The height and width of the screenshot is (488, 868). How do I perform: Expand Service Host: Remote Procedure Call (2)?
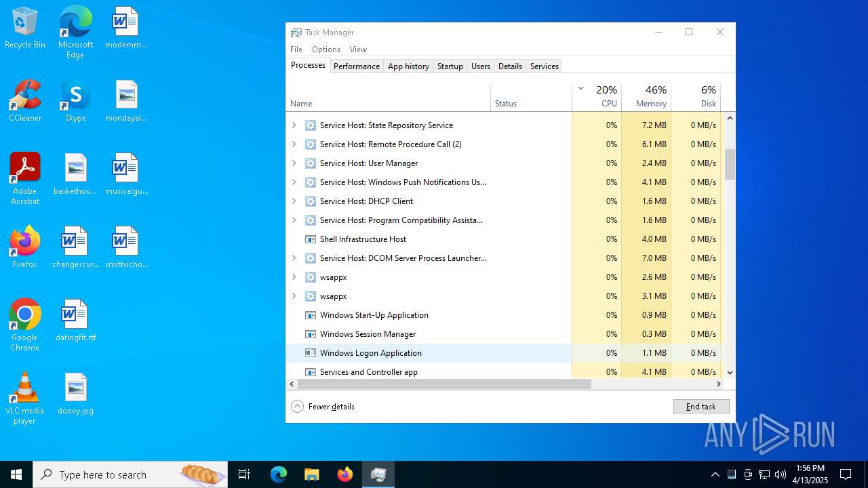tap(294, 144)
